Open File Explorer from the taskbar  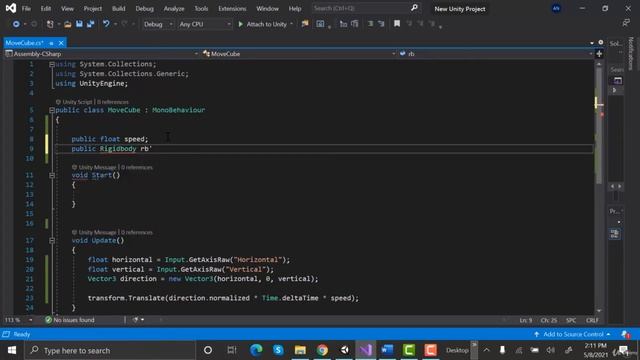(300, 350)
